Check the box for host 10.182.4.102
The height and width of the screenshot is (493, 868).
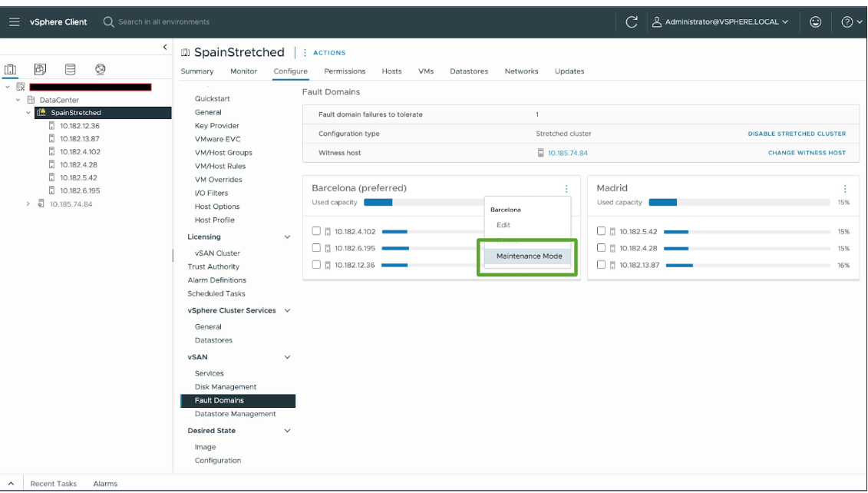(317, 231)
